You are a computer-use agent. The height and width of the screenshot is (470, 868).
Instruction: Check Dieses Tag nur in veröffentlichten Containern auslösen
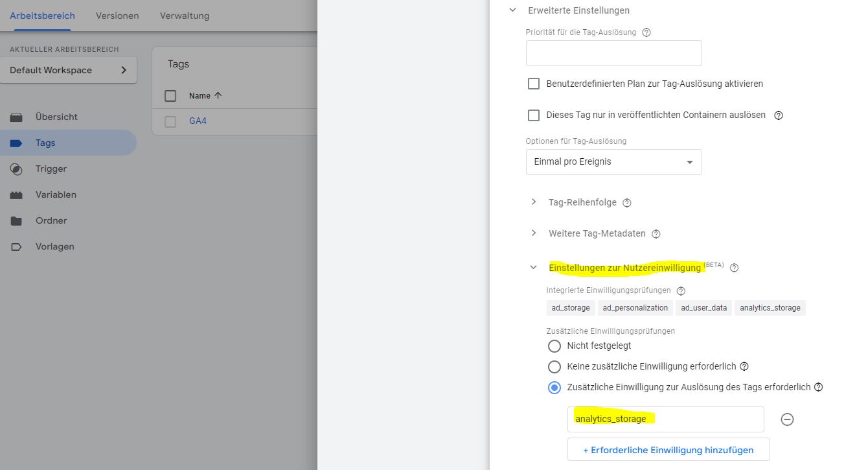pyautogui.click(x=534, y=115)
